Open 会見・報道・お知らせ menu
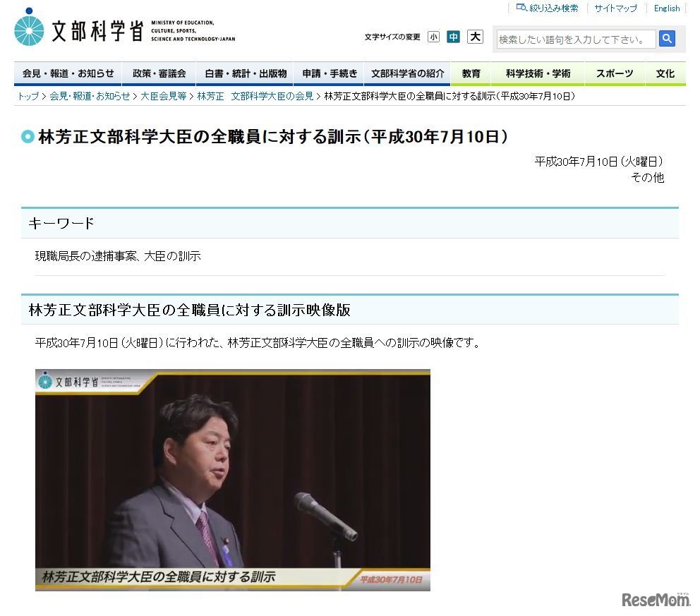The image size is (700, 616). 68,73
